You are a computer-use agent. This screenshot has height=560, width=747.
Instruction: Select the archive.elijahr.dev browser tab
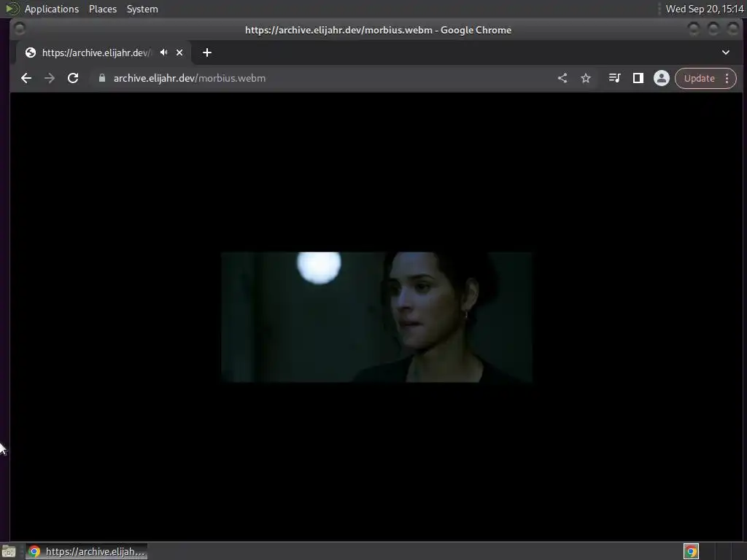pos(104,52)
